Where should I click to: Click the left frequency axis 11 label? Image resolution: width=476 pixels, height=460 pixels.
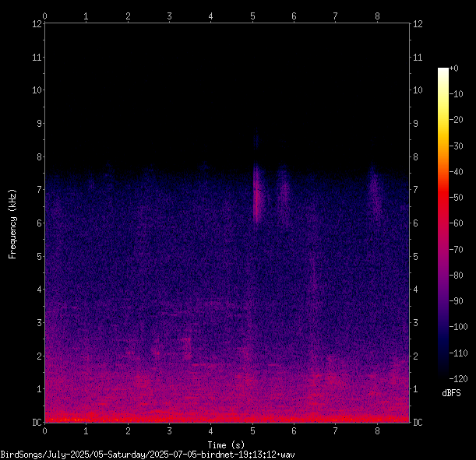(x=37, y=57)
